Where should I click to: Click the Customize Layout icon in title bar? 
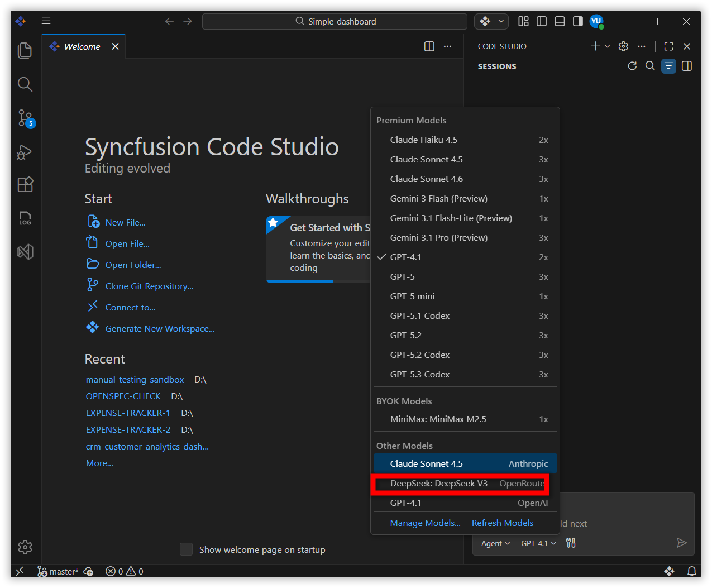(x=523, y=21)
